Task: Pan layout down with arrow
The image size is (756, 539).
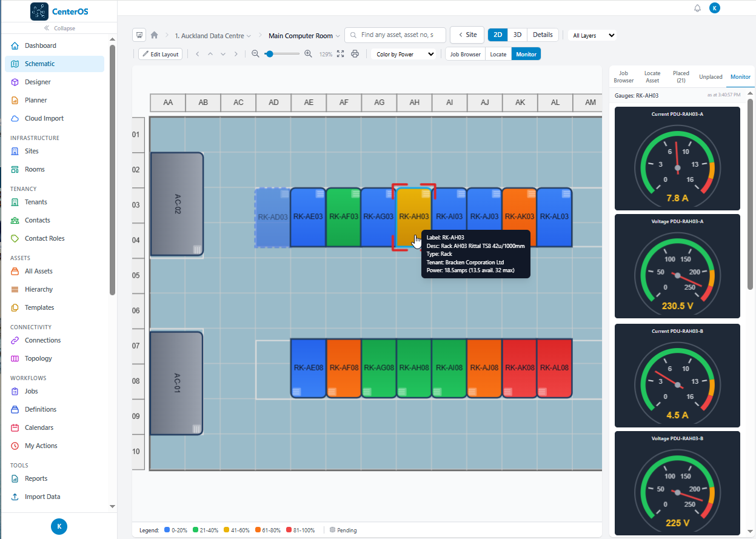Action: pyautogui.click(x=223, y=54)
